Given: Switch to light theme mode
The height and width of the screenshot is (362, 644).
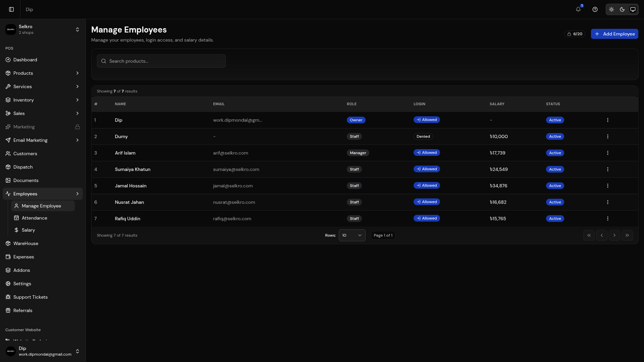Looking at the screenshot, I should point(611,9).
